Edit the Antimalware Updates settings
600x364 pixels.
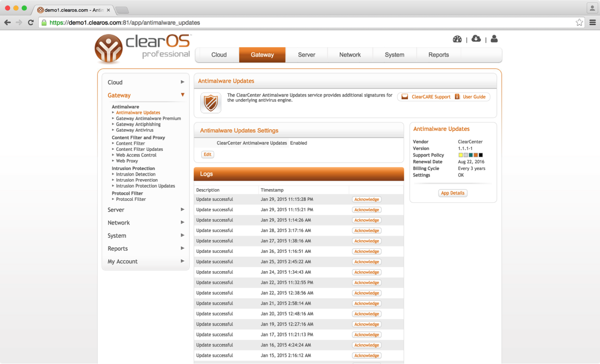(x=207, y=154)
